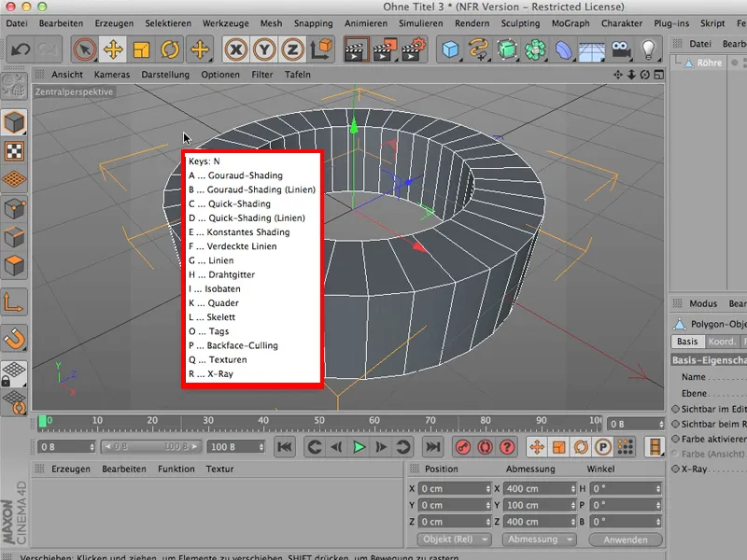Open the spline pen tools icon
This screenshot has height=560, width=747.
[479, 49]
